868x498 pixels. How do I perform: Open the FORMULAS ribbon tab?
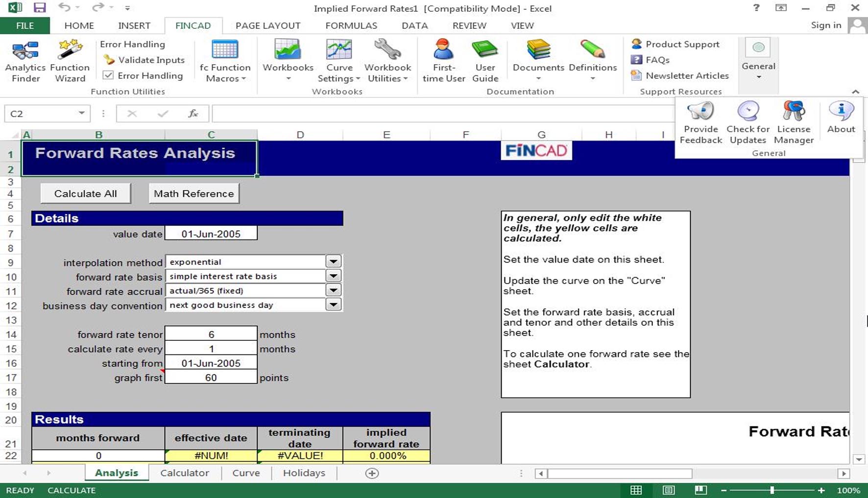click(x=351, y=25)
